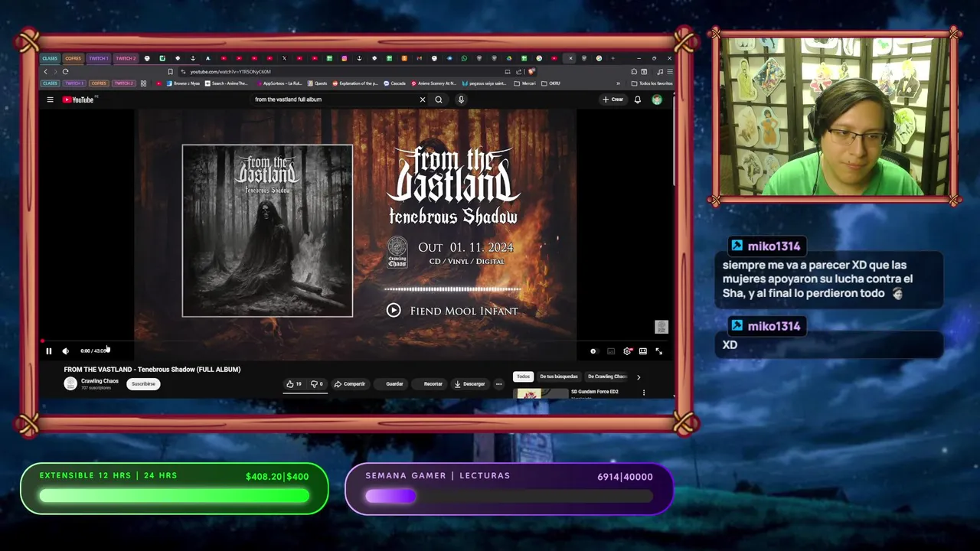Viewport: 980px width, 551px height.
Task: Open the Brave Shields lion icon
Action: (x=531, y=72)
